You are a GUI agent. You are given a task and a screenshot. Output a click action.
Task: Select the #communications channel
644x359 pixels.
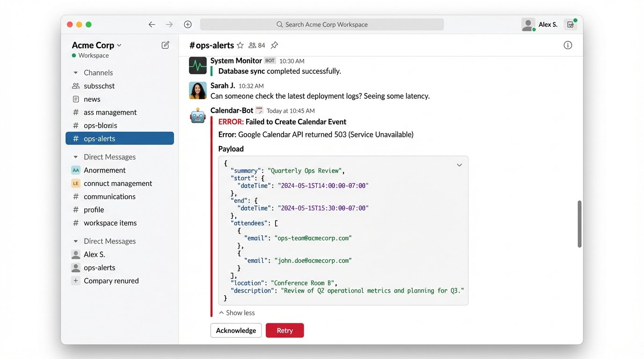110,196
